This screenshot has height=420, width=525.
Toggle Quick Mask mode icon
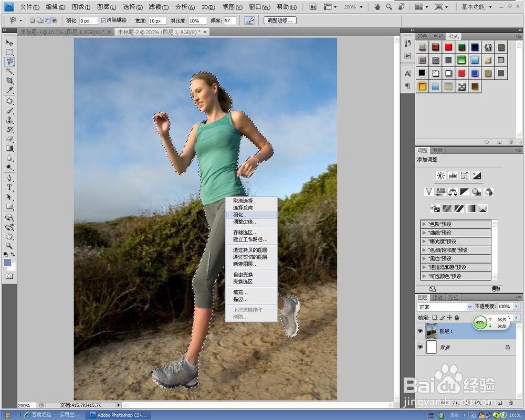(x=9, y=276)
